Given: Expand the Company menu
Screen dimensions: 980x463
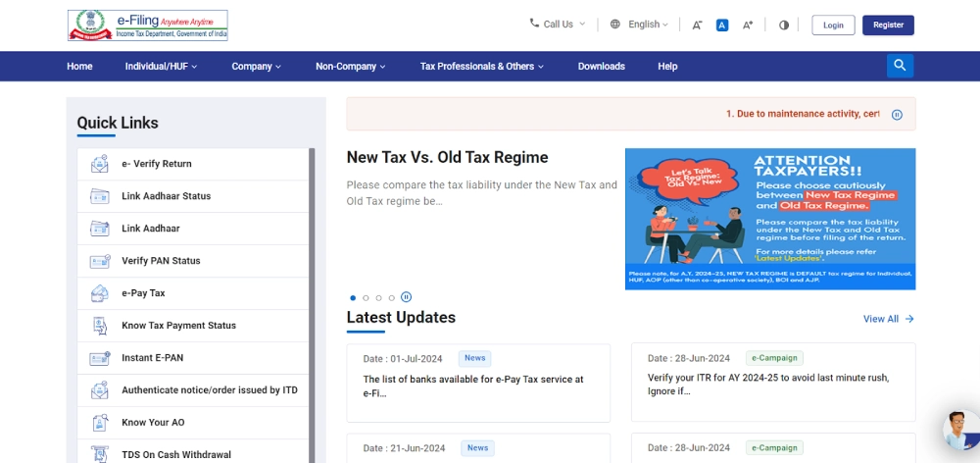Looking at the screenshot, I should 256,67.
